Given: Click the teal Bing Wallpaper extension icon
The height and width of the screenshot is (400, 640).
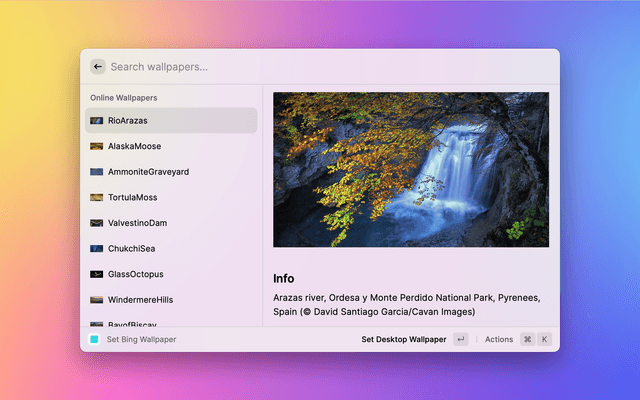Looking at the screenshot, I should 94,339.
